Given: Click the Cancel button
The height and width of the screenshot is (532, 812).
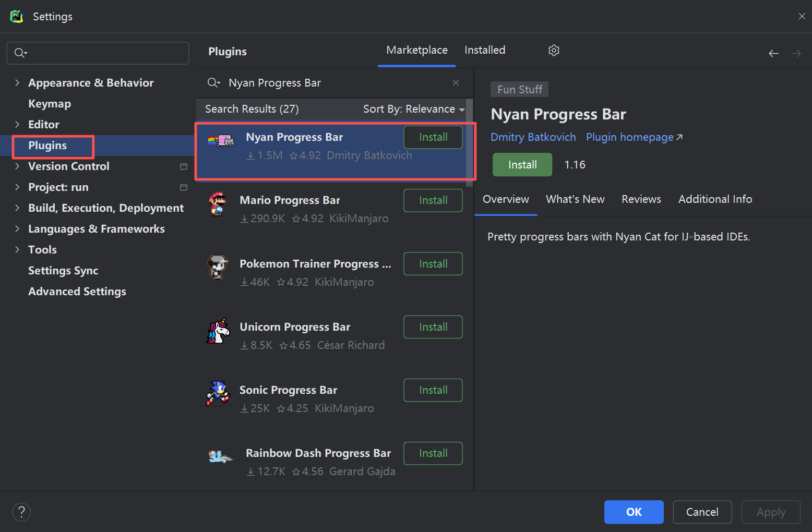Looking at the screenshot, I should point(702,512).
